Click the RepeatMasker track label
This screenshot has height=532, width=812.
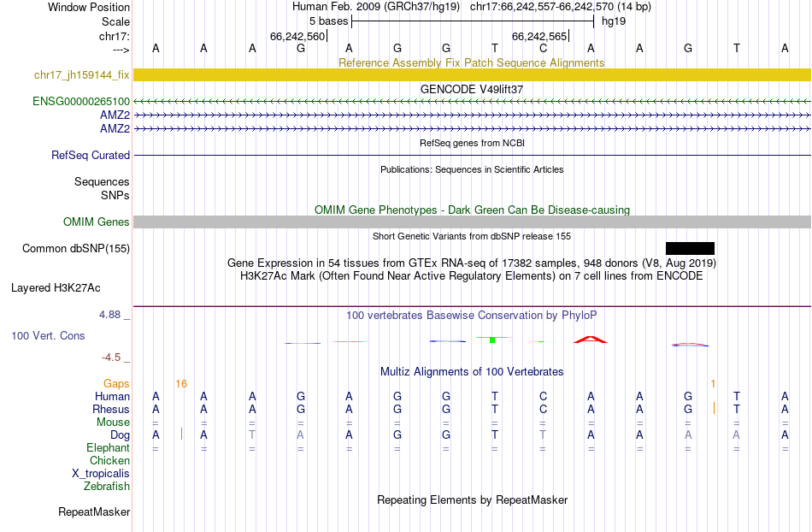pyautogui.click(x=94, y=512)
